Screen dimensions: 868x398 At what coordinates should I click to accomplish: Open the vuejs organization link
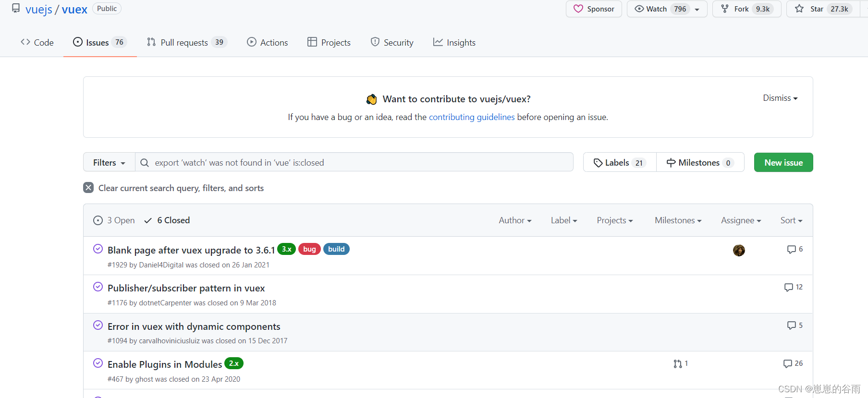click(x=39, y=9)
